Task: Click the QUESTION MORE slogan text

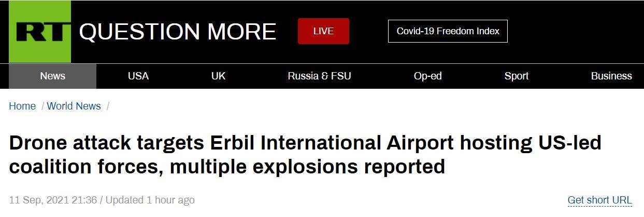Action: click(x=177, y=32)
